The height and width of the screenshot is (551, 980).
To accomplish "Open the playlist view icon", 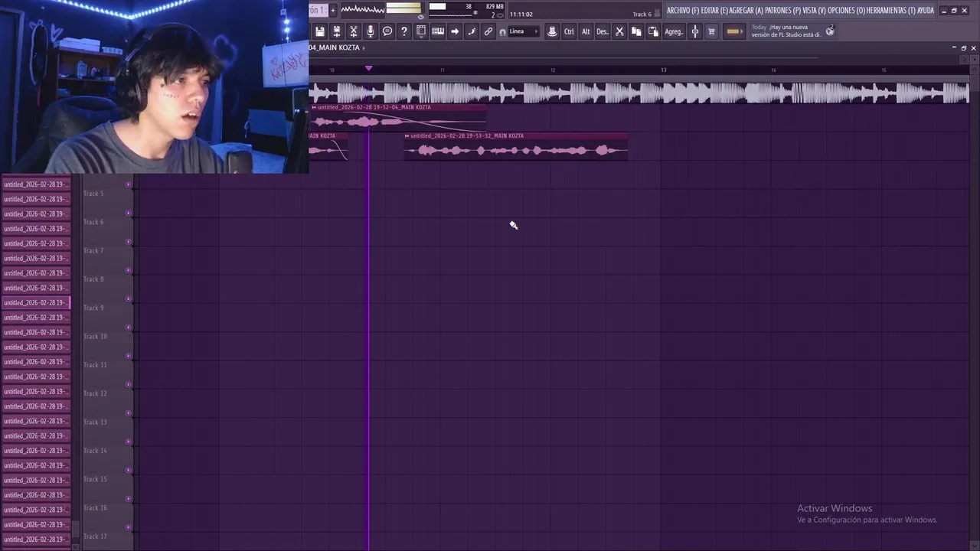I will (x=421, y=31).
